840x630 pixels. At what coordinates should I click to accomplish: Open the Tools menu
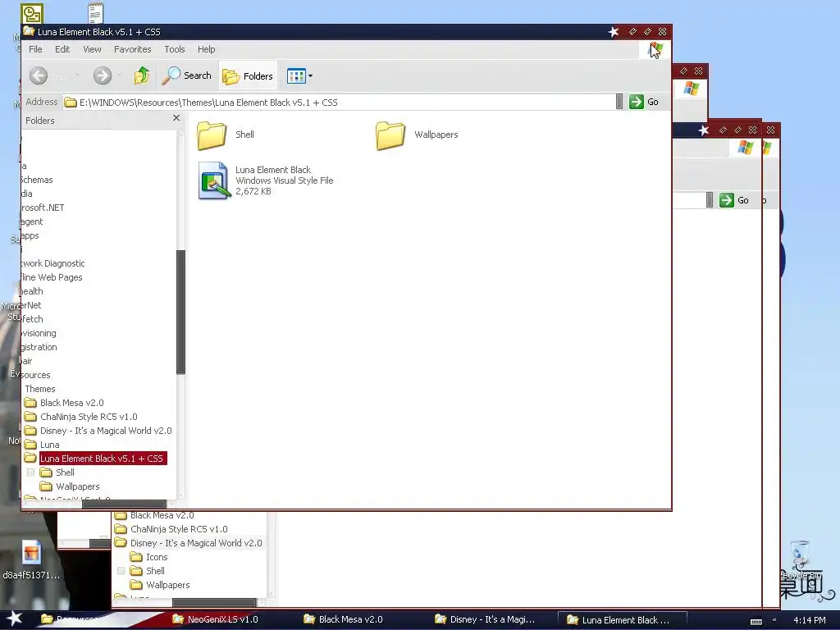(175, 49)
